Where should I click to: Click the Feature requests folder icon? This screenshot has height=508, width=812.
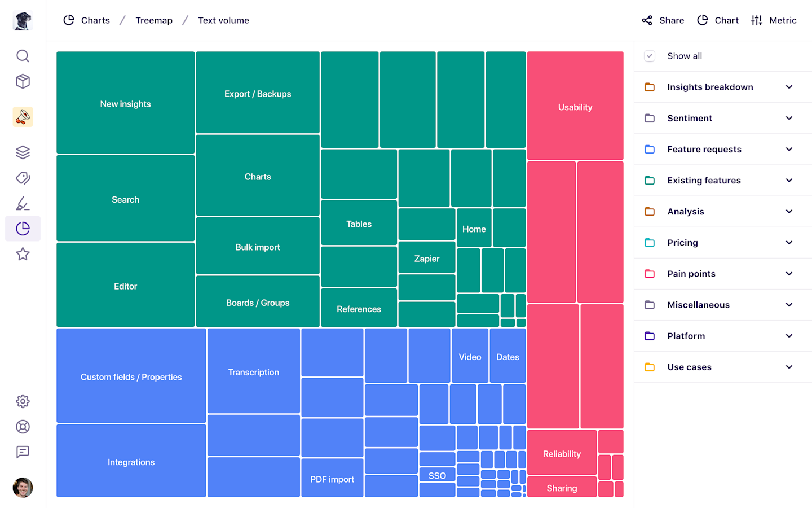click(x=650, y=149)
